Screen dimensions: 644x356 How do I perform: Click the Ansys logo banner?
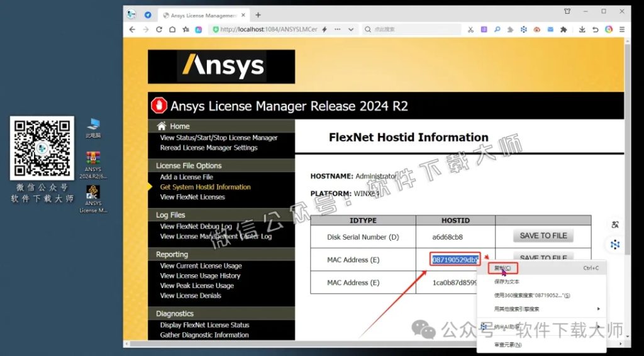click(x=221, y=67)
